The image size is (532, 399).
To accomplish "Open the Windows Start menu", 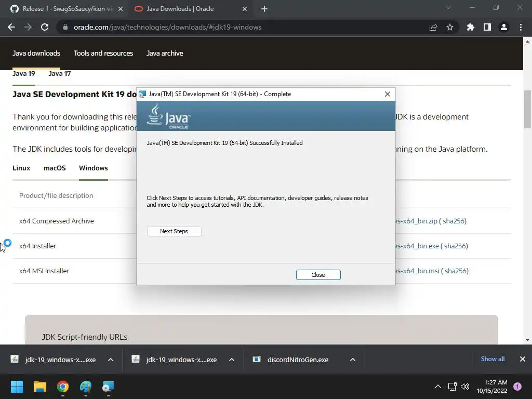I will pos(17,387).
